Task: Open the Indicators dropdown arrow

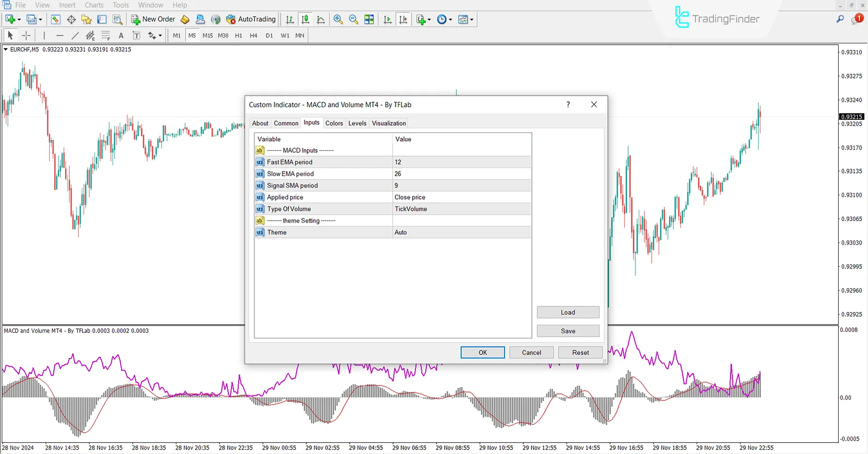Action: 429,20
